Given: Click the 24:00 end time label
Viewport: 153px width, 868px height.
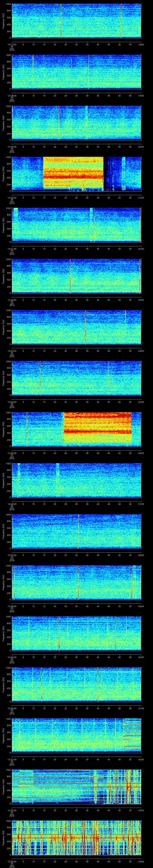Looking at the screenshot, I should tap(141, 351).
